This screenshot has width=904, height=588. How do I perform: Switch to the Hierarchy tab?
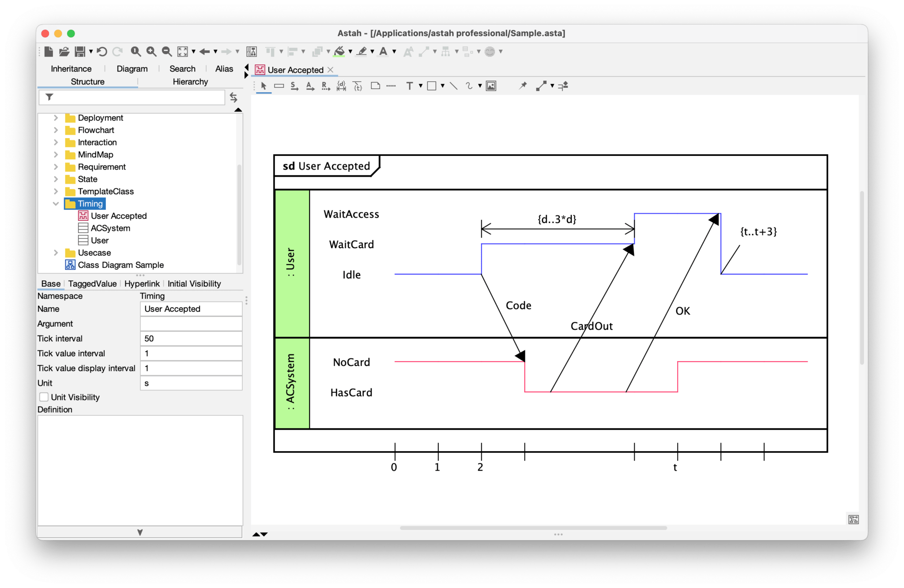pos(190,81)
